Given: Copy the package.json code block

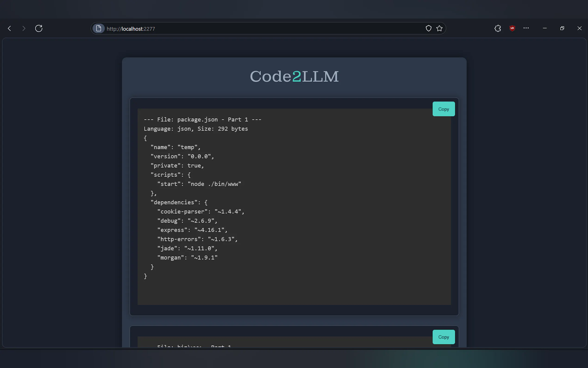Looking at the screenshot, I should [x=443, y=109].
